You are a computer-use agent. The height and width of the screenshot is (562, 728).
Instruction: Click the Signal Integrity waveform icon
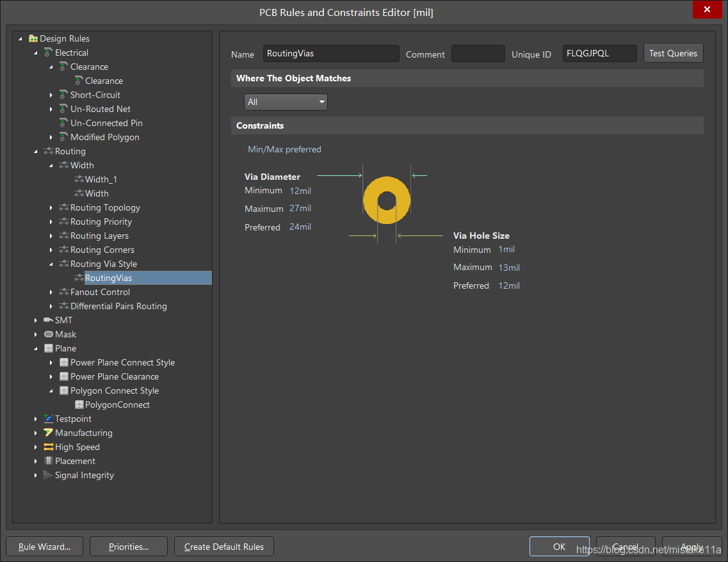pos(49,476)
